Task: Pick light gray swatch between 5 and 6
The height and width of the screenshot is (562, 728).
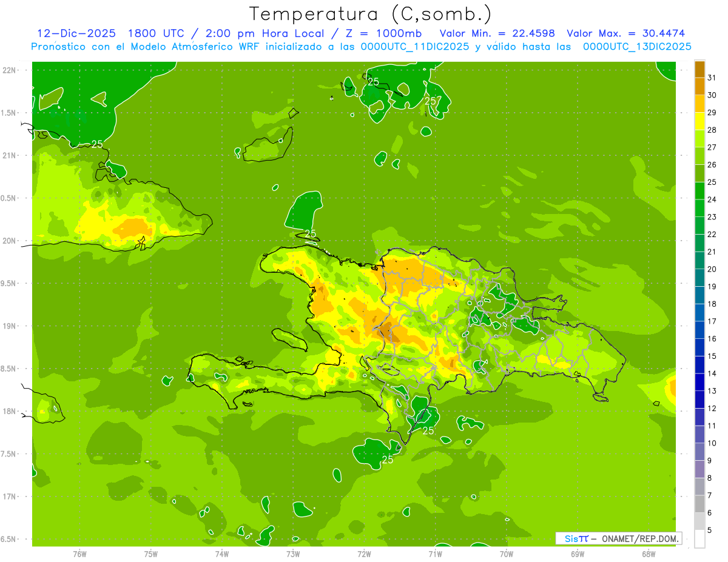Action: pos(699,521)
